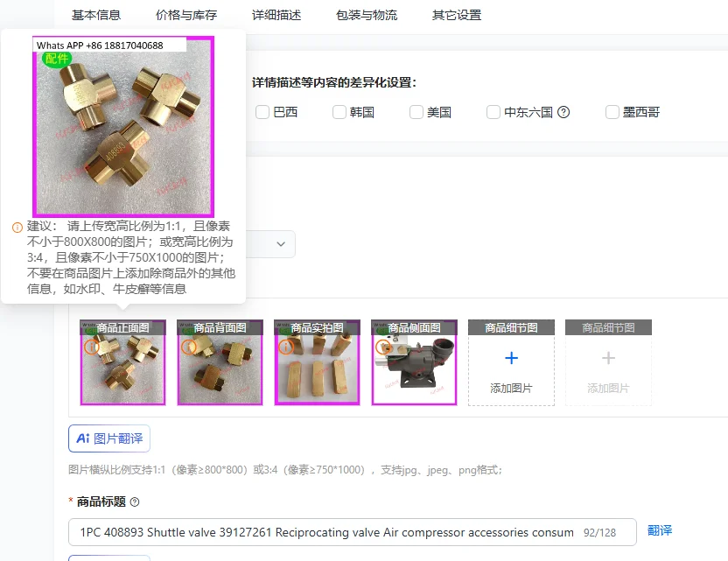The width and height of the screenshot is (728, 561).
Task: Switch to 价格与库存 tab
Action: coord(186,16)
